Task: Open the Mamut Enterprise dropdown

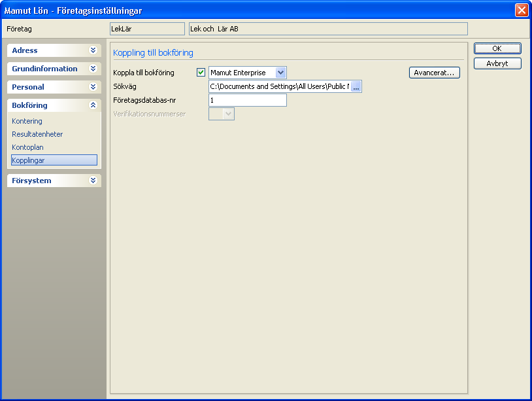Action: (280, 73)
